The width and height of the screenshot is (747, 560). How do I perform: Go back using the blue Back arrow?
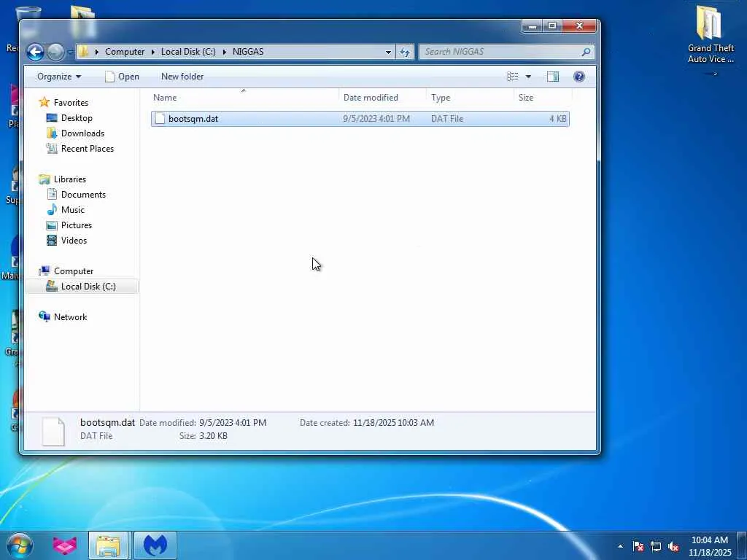(x=35, y=52)
